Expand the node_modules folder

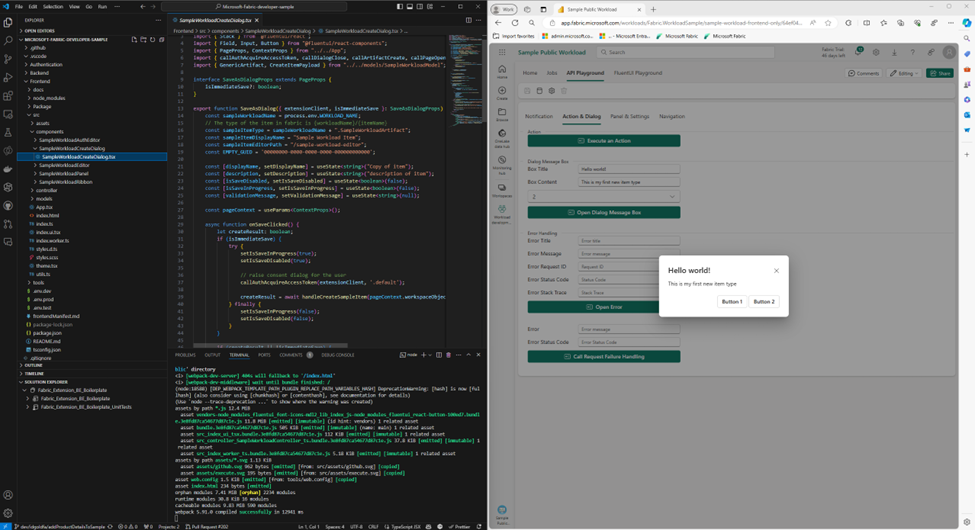tap(49, 98)
